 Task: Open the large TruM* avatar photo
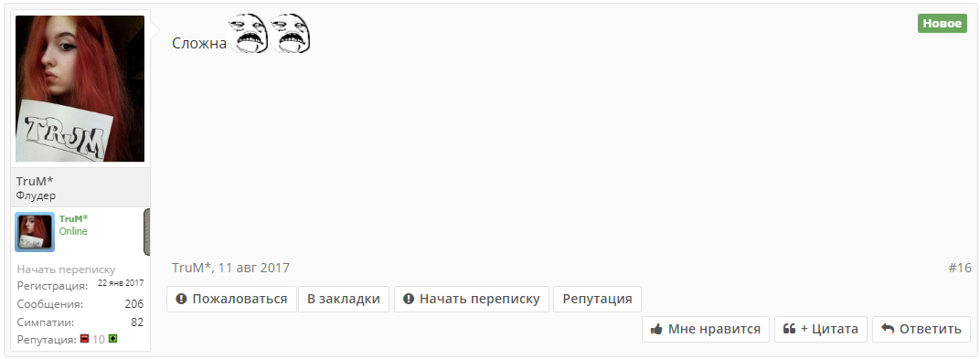pos(80,89)
